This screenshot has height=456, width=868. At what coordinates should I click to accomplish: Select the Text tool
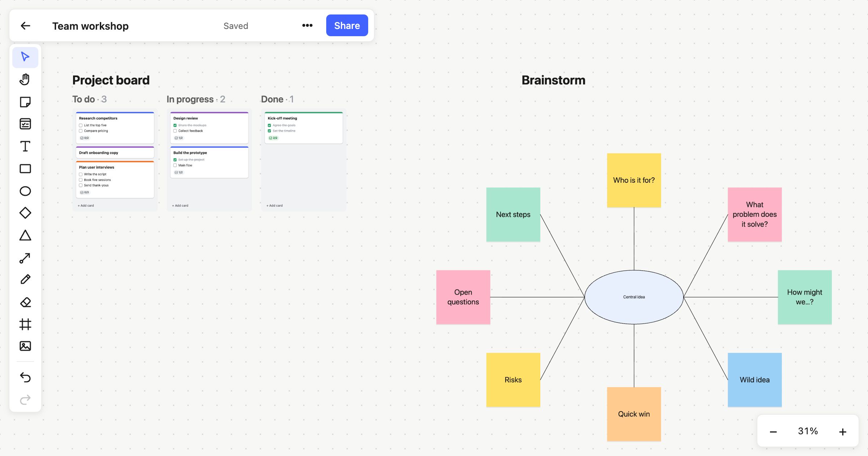(25, 146)
